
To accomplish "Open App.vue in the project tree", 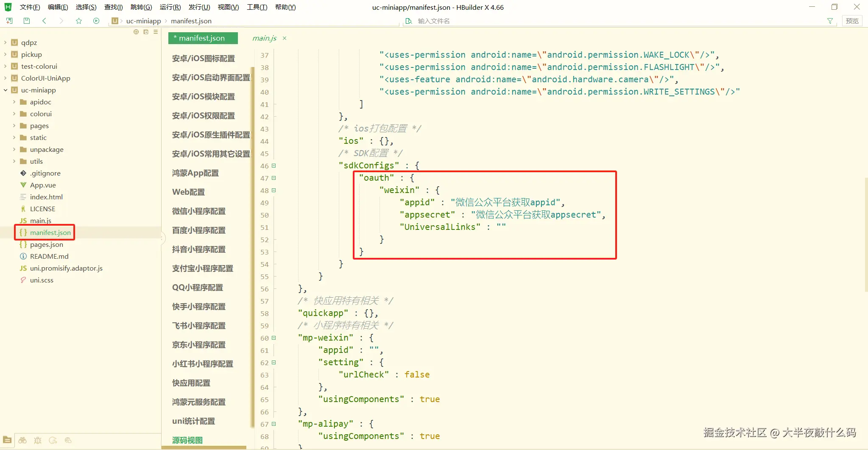I will pos(43,185).
